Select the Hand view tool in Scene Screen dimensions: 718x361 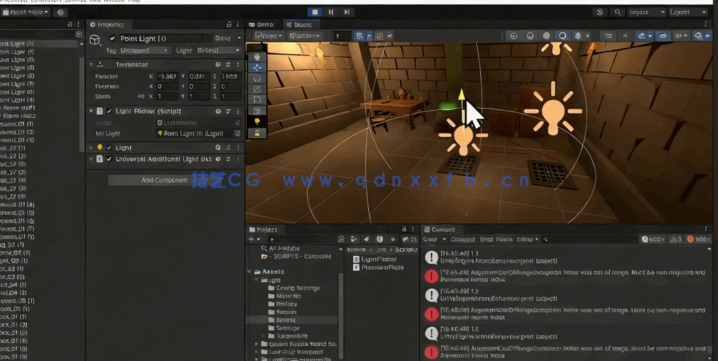pyautogui.click(x=257, y=56)
